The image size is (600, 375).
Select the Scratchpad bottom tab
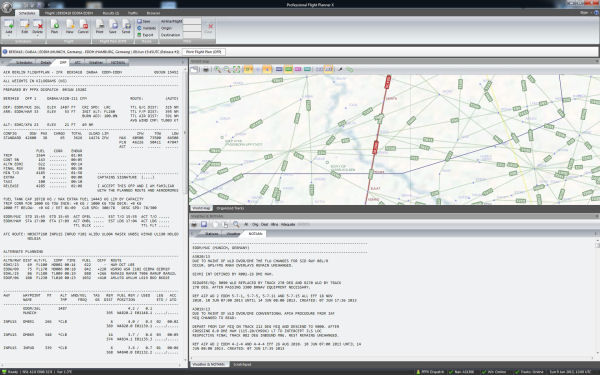[242, 364]
